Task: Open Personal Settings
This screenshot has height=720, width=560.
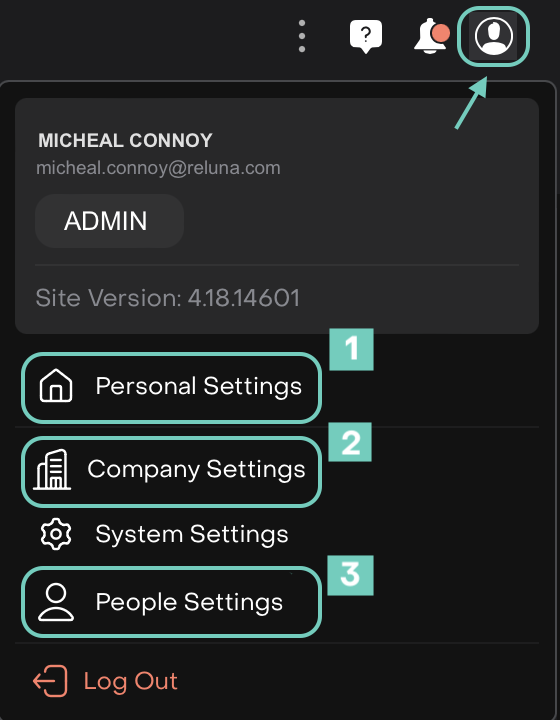Action: pyautogui.click(x=171, y=388)
